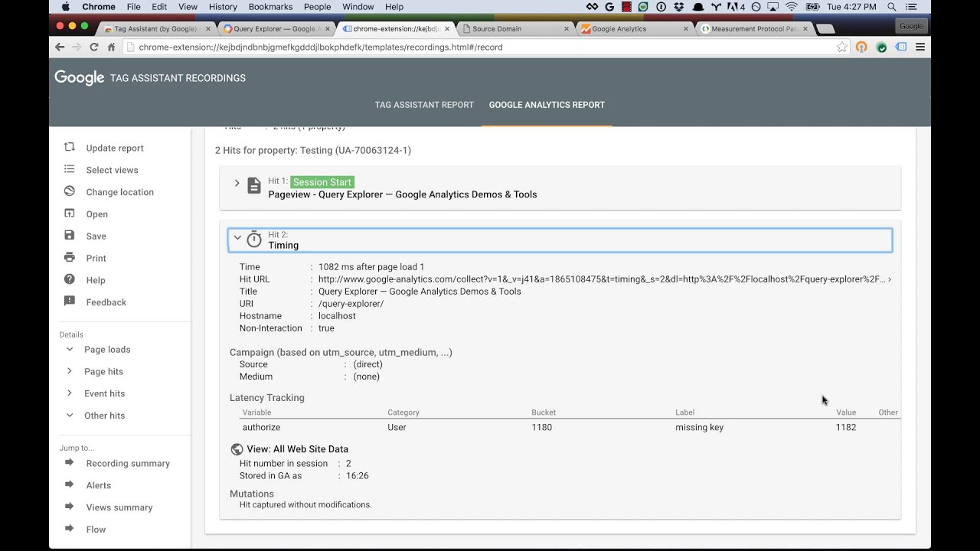This screenshot has height=551, width=980.
Task: Open a new tab with the blank tab button
Action: 825,29
